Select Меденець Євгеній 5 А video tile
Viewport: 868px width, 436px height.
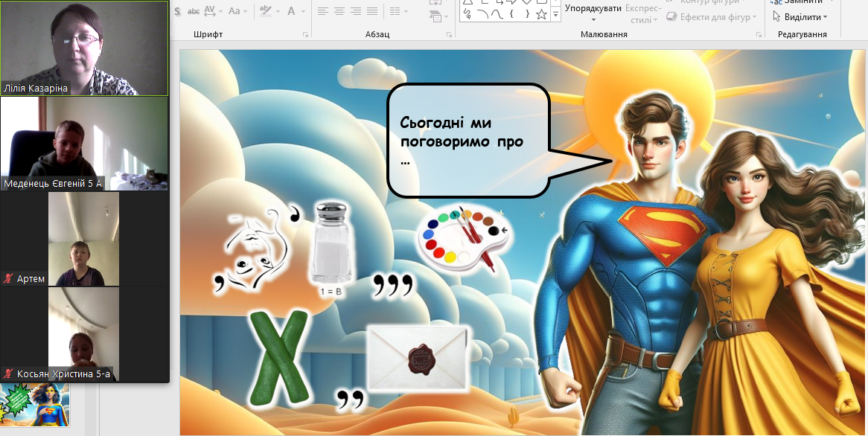[x=84, y=144]
